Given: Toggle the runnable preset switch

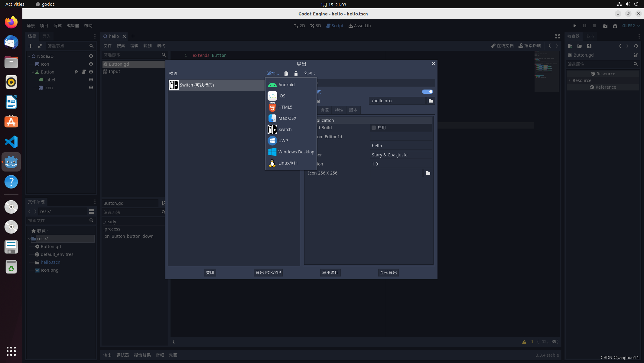Looking at the screenshot, I should 427,92.
